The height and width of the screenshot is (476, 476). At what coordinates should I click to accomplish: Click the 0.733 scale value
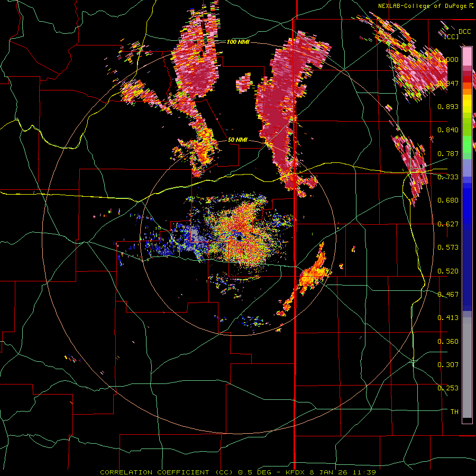[x=448, y=177]
